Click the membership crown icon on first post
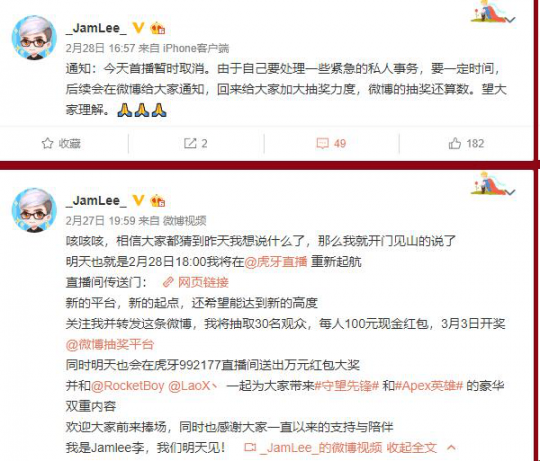Image resolution: width=540 pixels, height=461 pixels. pos(158,28)
